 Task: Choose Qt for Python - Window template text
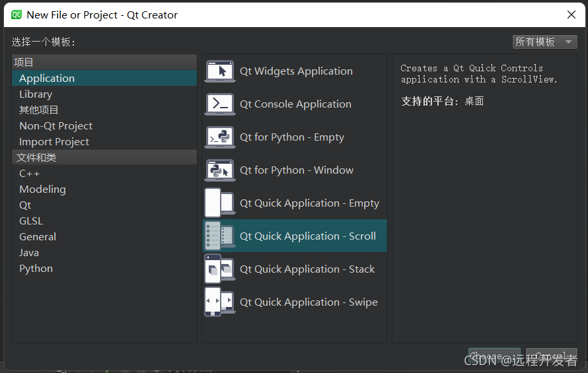click(x=297, y=170)
